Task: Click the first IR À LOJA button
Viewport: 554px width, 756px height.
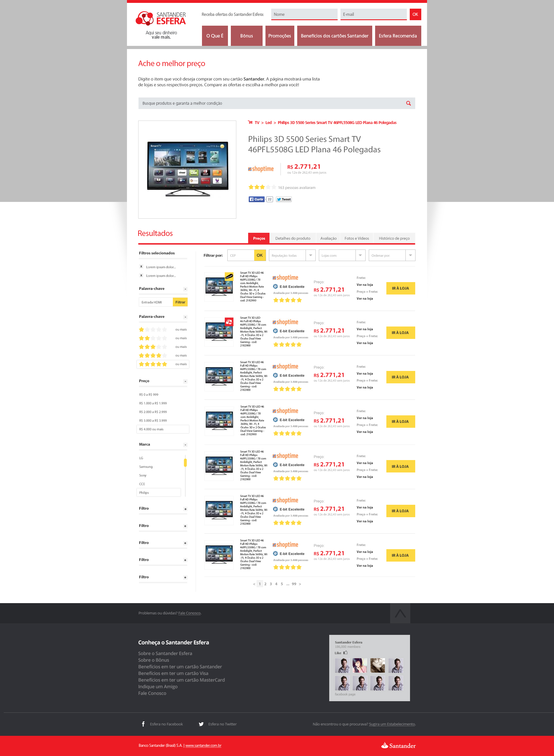Action: [x=400, y=288]
